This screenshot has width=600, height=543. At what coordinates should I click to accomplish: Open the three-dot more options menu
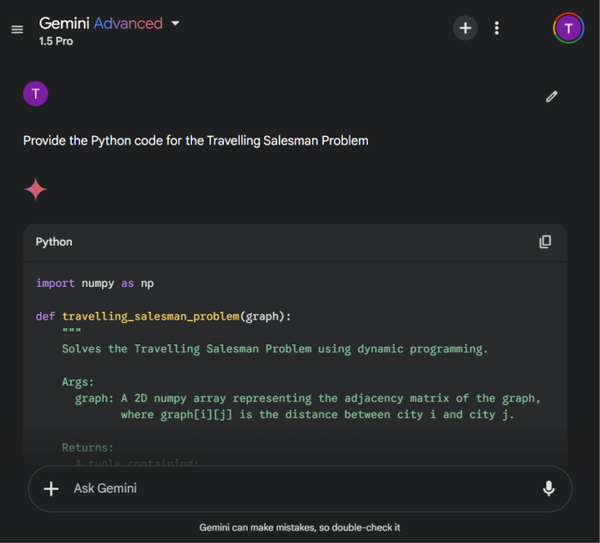497,28
